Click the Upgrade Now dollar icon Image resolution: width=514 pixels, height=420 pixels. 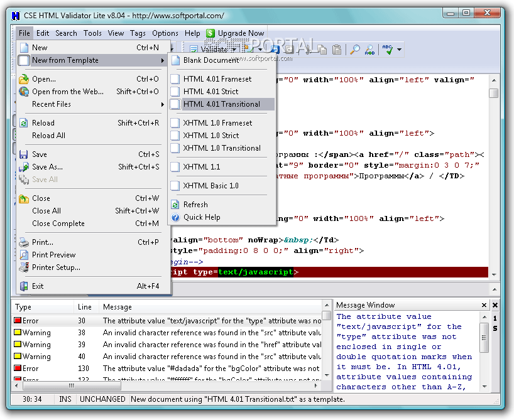click(x=211, y=33)
